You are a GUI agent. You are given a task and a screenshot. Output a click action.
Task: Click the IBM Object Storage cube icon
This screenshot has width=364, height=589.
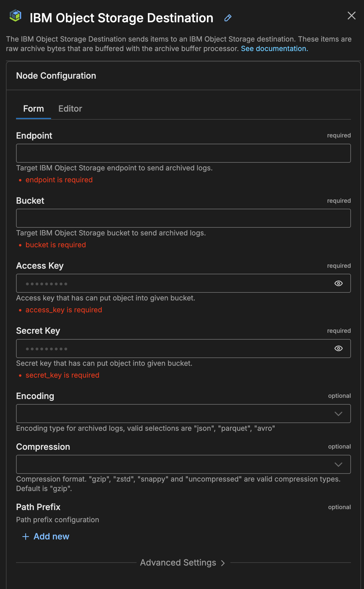15,16
